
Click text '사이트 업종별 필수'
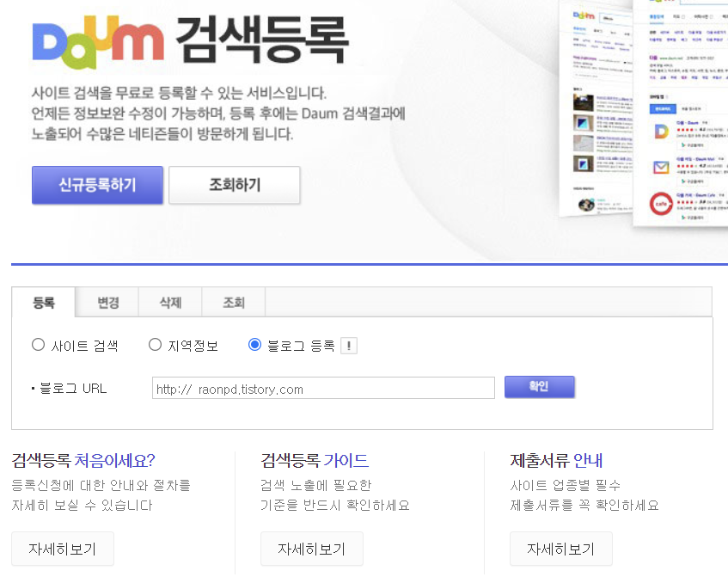(x=565, y=485)
